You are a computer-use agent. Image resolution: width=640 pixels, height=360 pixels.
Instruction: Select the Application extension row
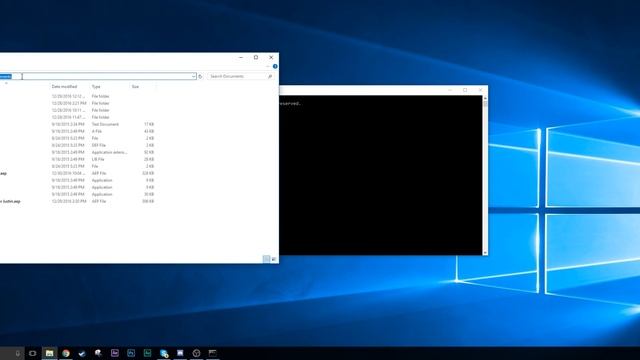78,152
